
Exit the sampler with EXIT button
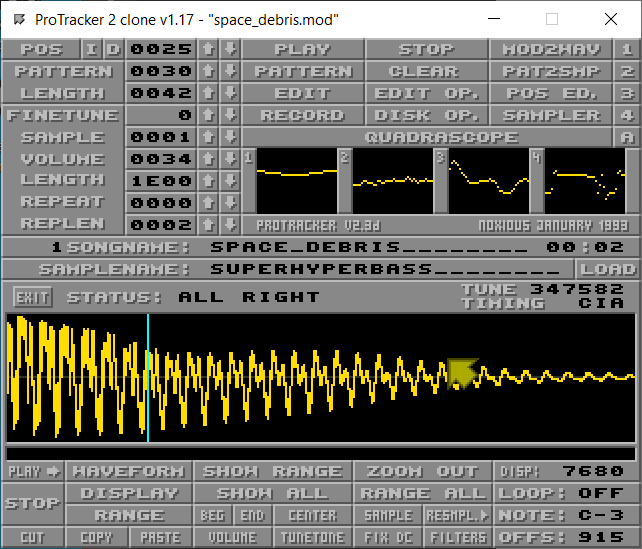point(32,297)
